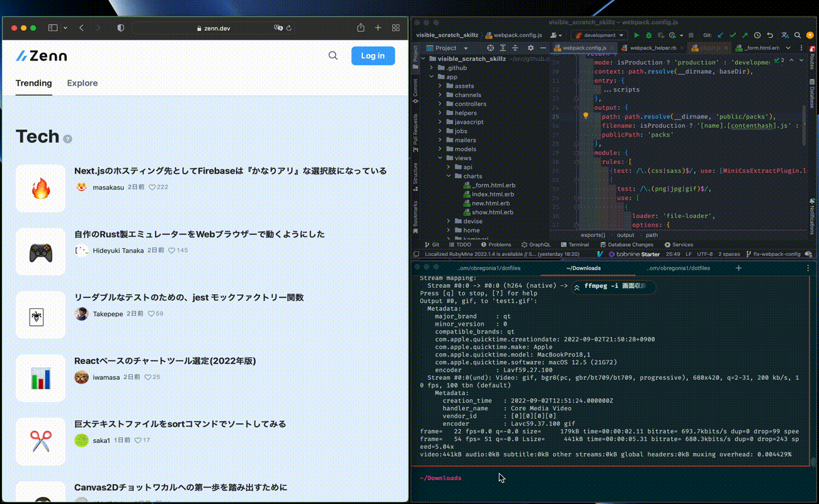
Task: Open author masakasu profile link
Action: 108,187
